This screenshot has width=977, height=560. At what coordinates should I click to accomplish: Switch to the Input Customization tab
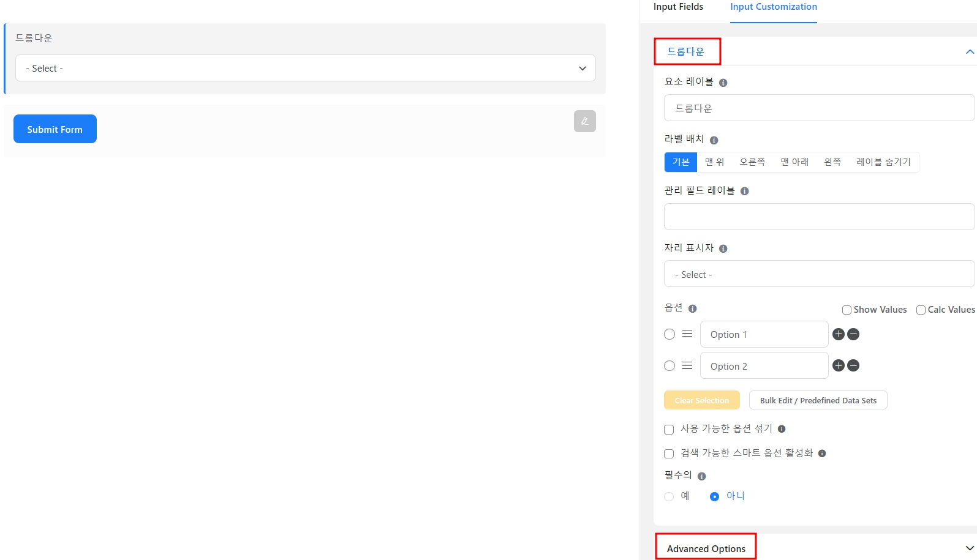click(x=774, y=7)
